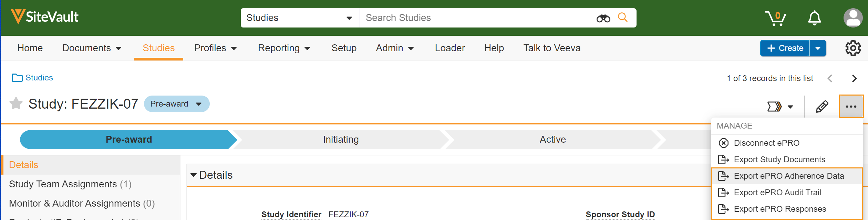Click the settings gear icon
The image size is (868, 220).
(x=853, y=48)
